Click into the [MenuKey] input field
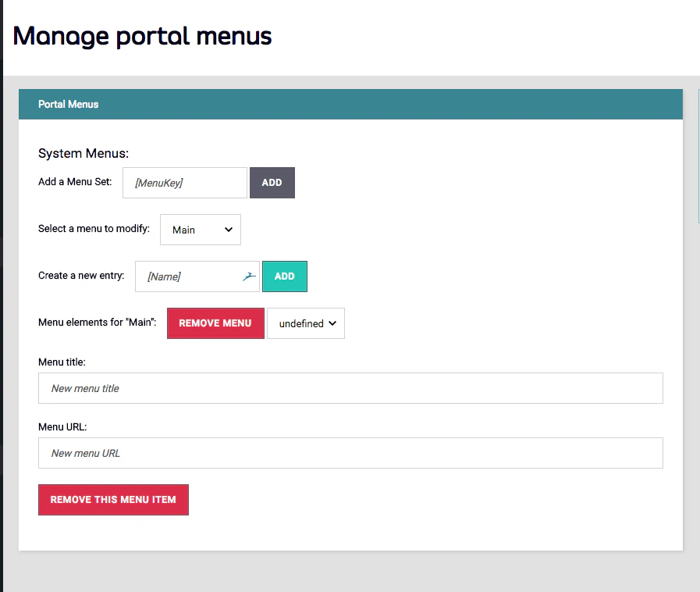 pos(184,182)
